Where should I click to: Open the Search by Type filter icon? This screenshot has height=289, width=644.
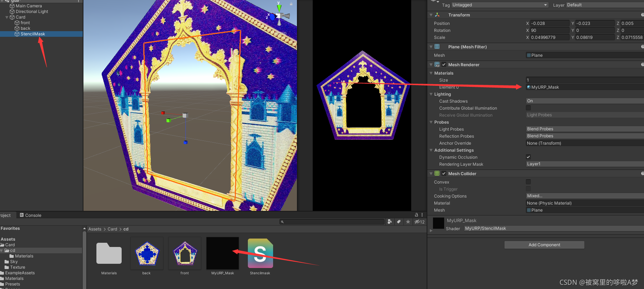[x=389, y=222]
